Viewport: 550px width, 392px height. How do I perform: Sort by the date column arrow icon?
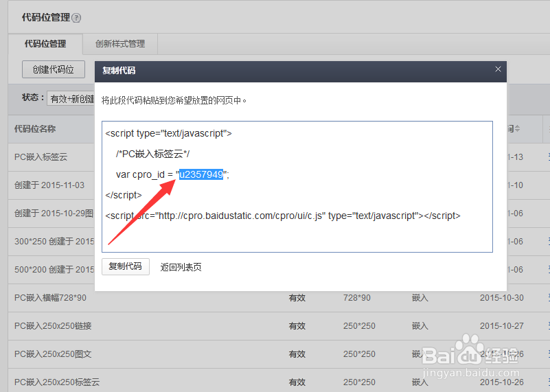coord(517,128)
